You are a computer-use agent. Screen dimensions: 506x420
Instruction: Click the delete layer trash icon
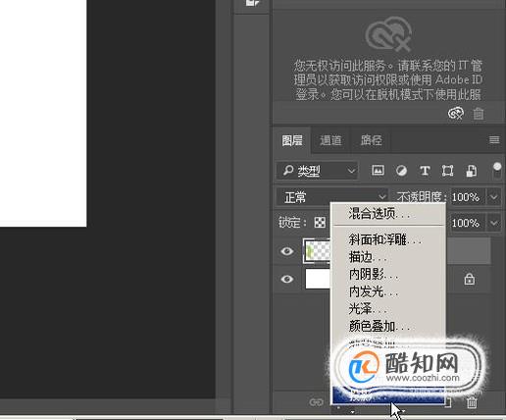[x=472, y=402]
